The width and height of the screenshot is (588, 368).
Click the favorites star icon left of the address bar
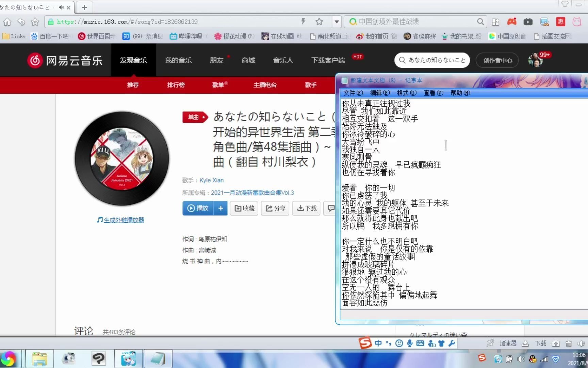pyautogui.click(x=35, y=22)
